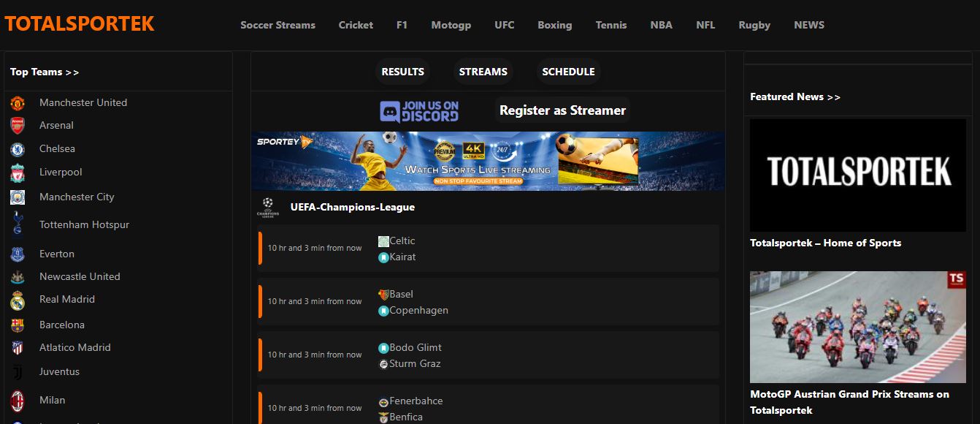
Task: Click the Tottenham Hotspur crest icon
Action: click(18, 224)
